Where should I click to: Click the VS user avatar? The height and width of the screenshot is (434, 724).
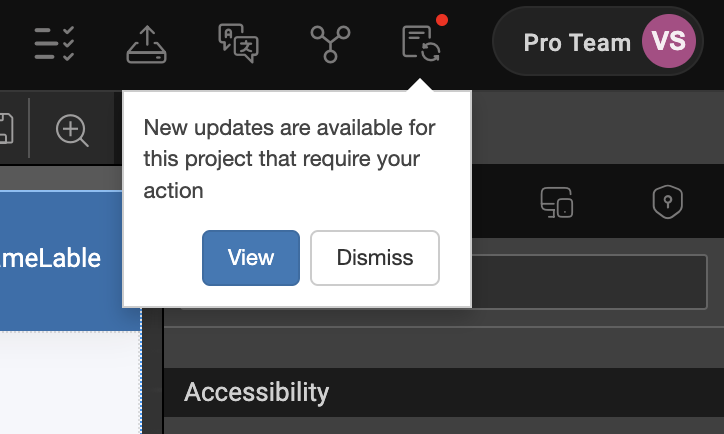click(666, 42)
